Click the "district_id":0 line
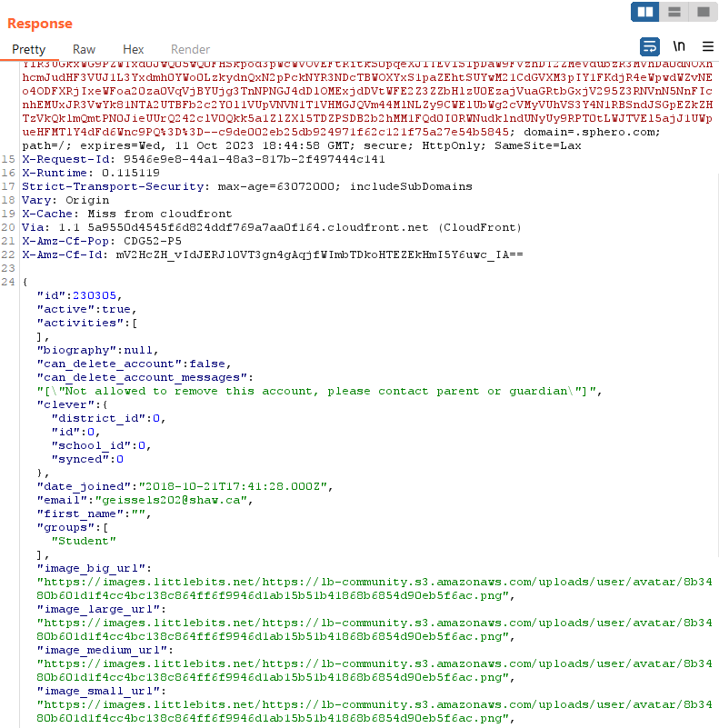Image resolution: width=719 pixels, height=728 pixels. click(108, 418)
